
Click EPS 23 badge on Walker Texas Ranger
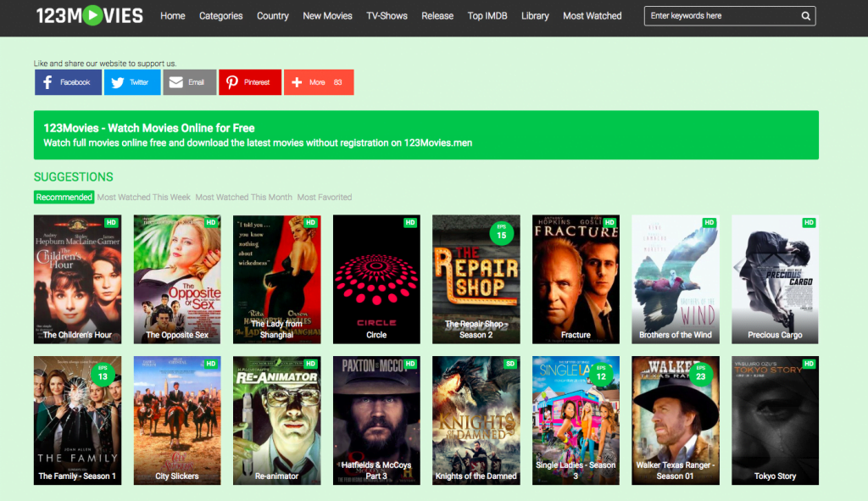point(701,376)
